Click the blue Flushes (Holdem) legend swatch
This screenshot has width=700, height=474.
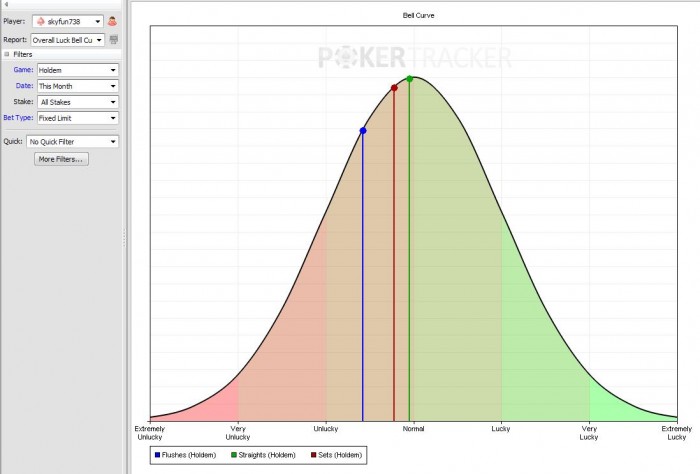coord(157,455)
